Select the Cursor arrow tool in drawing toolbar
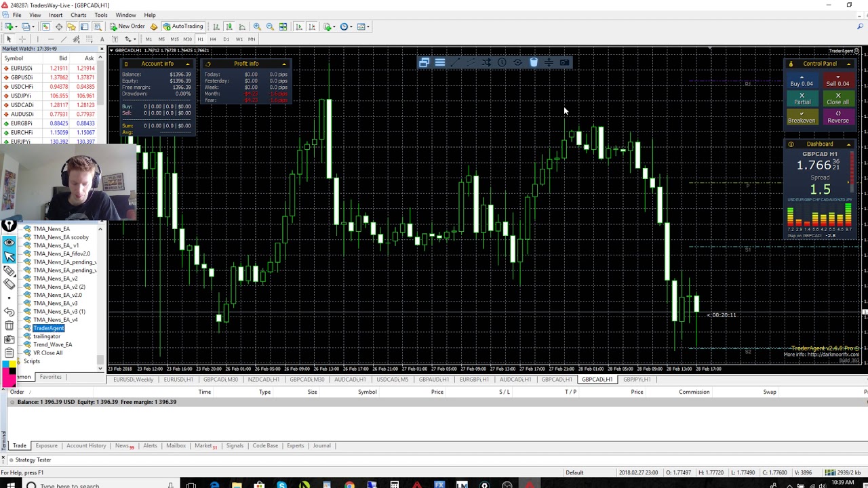This screenshot has width=868, height=488. (x=9, y=39)
